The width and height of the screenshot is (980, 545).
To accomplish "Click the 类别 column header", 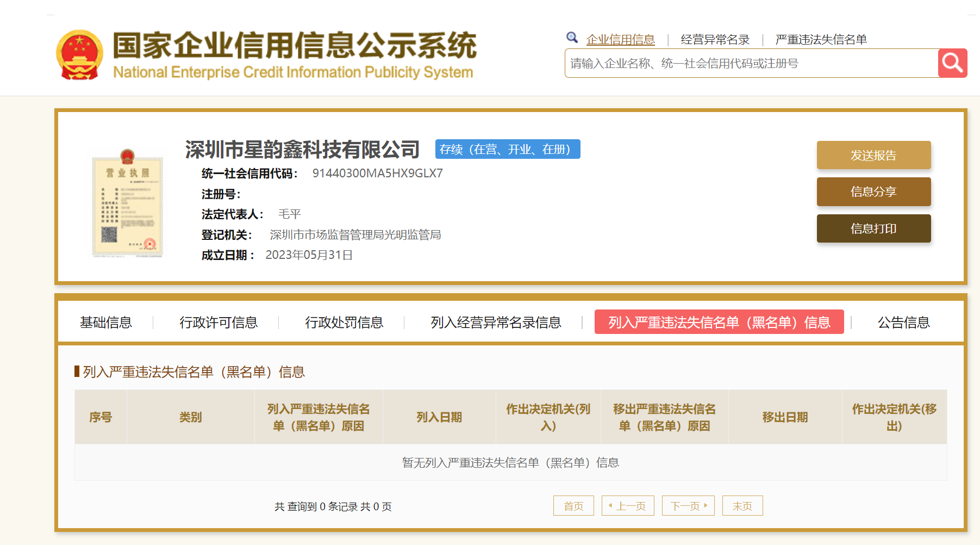I will pyautogui.click(x=190, y=417).
